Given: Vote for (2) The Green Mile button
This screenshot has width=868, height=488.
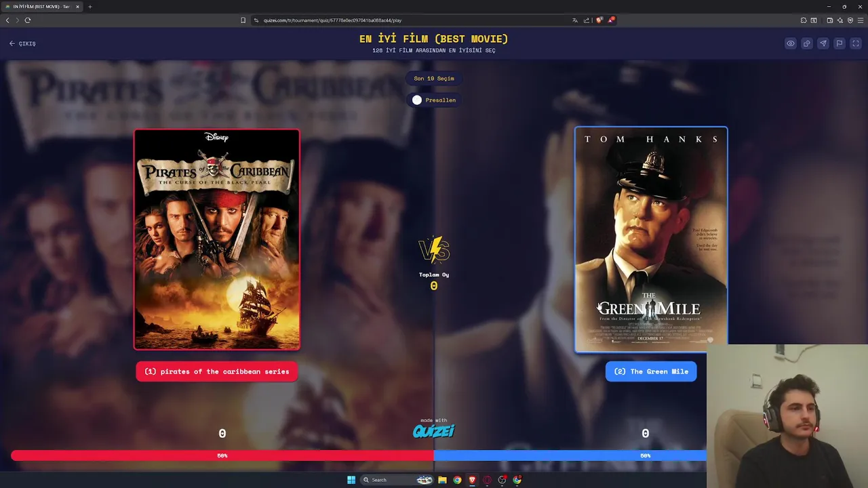Looking at the screenshot, I should tap(651, 371).
